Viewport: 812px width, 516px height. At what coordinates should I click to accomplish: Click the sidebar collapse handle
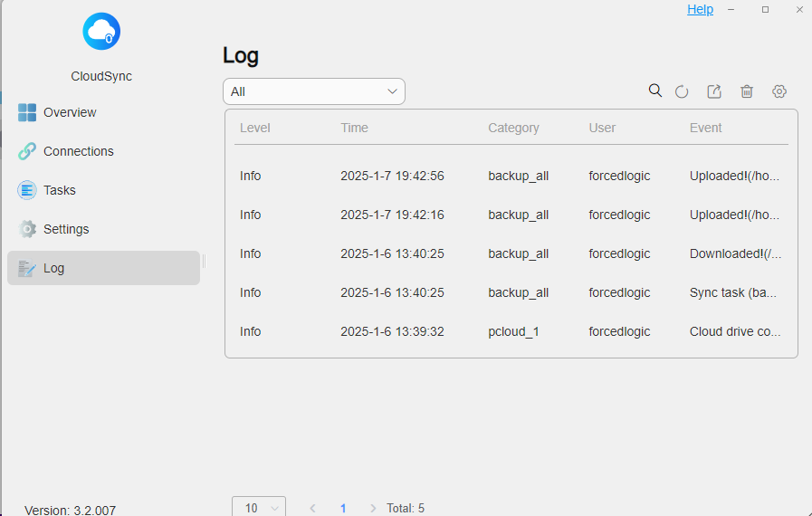[204, 262]
